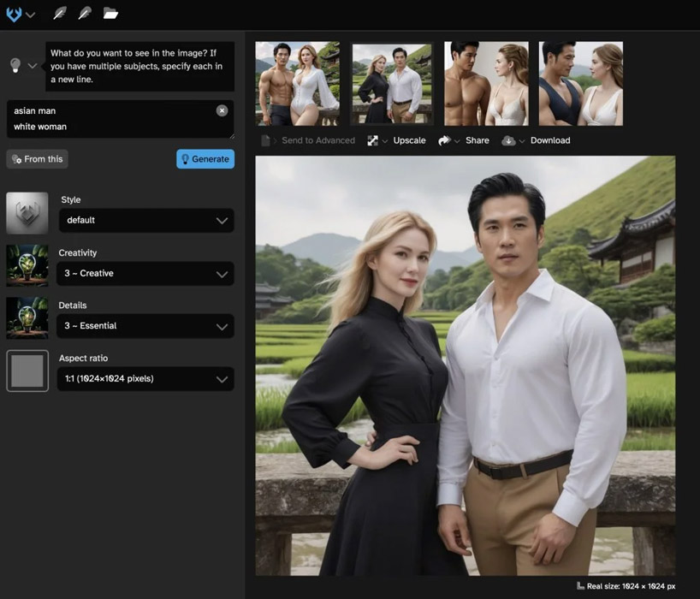Screen dimensions: 700x599
Task: Open the Style dropdown showing default
Action: point(145,220)
